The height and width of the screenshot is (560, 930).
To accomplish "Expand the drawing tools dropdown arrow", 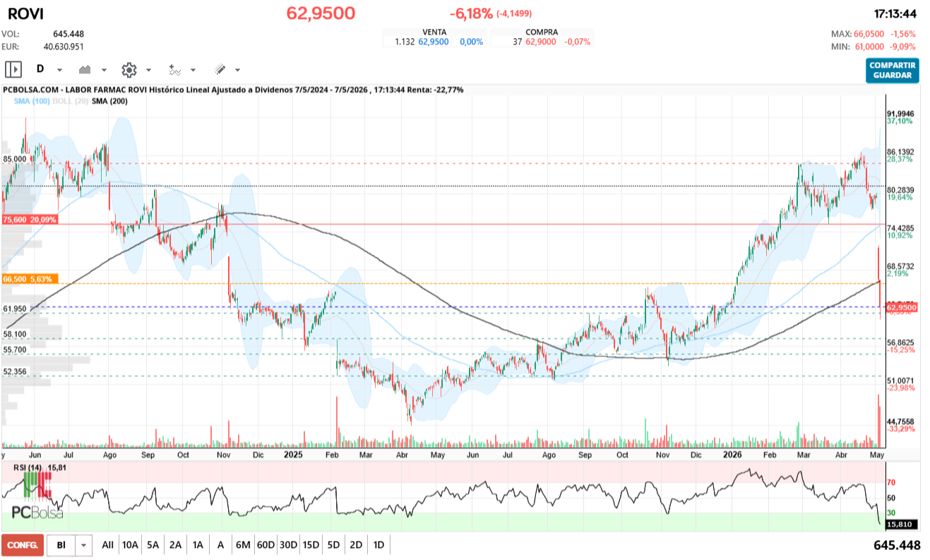I will [238, 70].
